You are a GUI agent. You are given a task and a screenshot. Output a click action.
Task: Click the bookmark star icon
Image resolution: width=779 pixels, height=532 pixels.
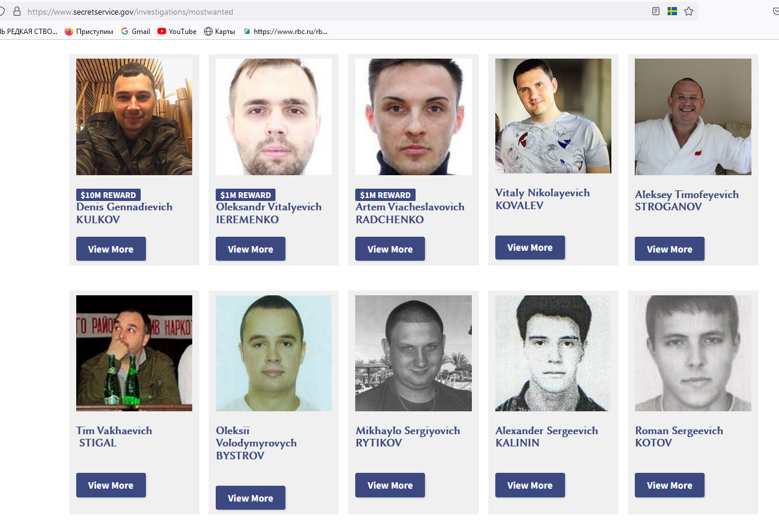click(689, 11)
